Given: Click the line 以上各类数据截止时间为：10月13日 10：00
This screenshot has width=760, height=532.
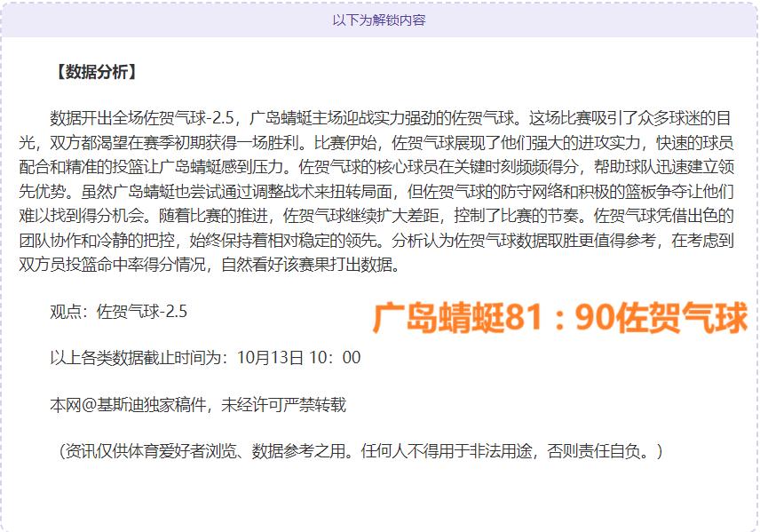Looking at the screenshot, I should pos(205,358).
